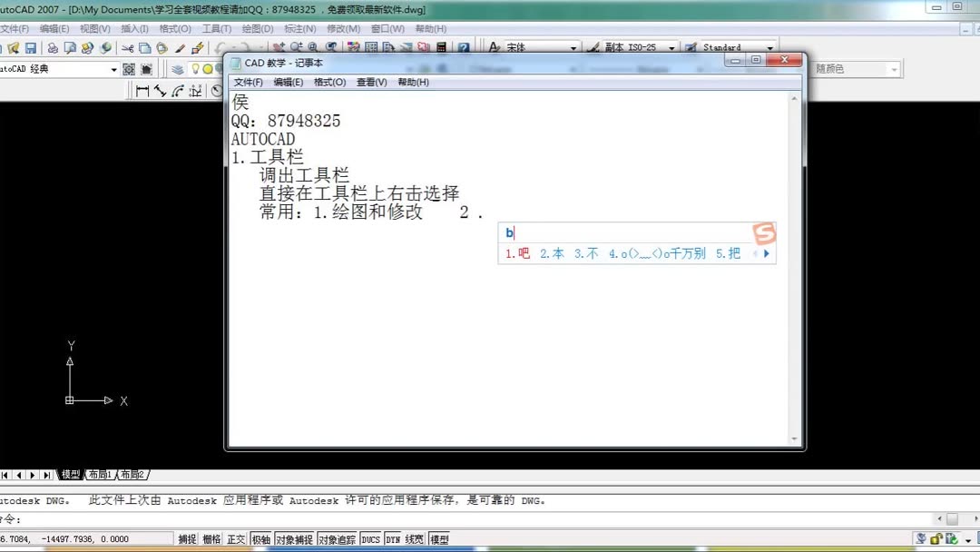The width and height of the screenshot is (980, 552).
Task: Pick the Sogou input method logo icon
Action: pos(764,233)
